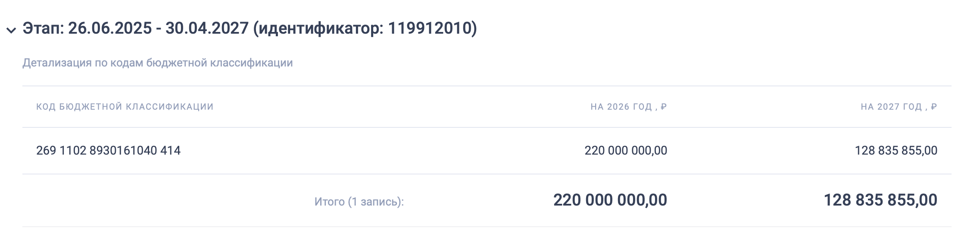Click the Детализация по кодам бюджетной классификации subtitle
This screenshot has height=228, width=980.
[x=157, y=63]
